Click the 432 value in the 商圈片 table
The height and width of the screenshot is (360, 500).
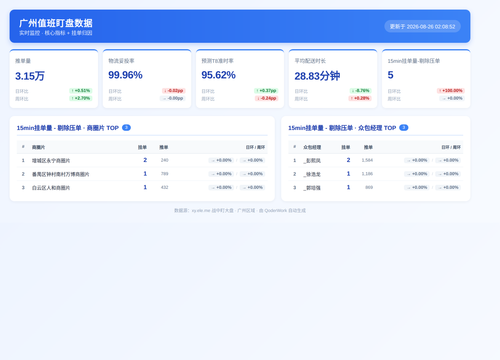[164, 187]
